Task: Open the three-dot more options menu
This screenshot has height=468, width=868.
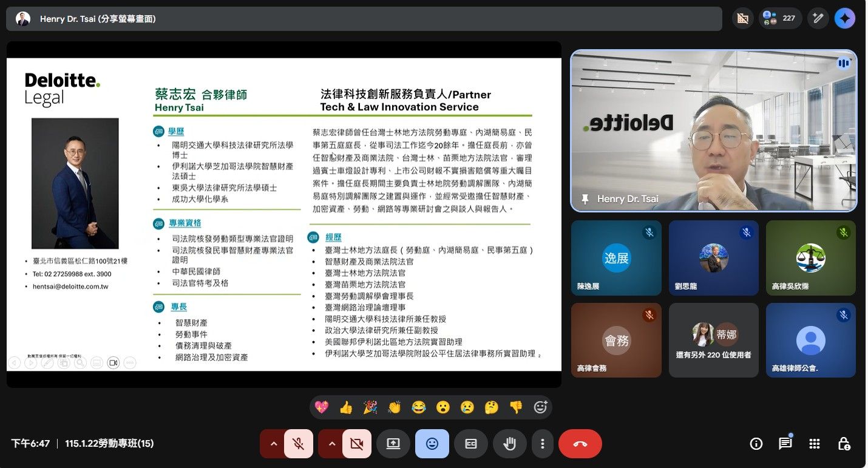Action: pyautogui.click(x=542, y=444)
